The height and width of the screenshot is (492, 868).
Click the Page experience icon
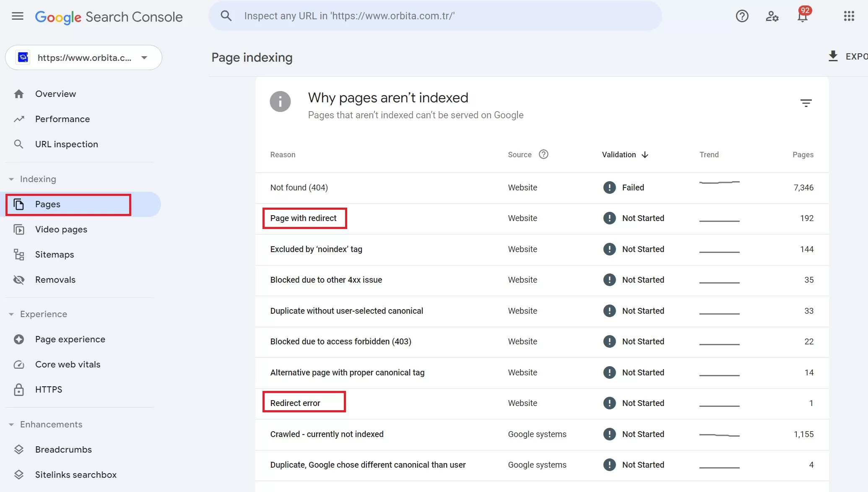pos(19,339)
